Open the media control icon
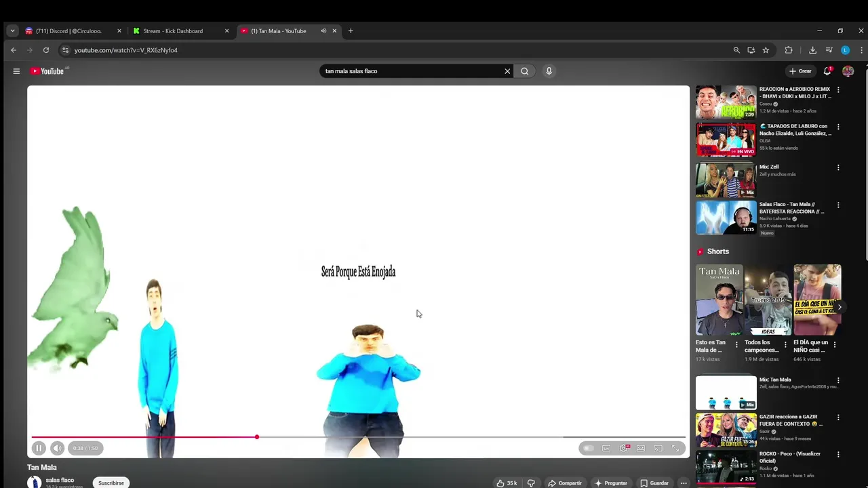The image size is (868, 488). 829,50
